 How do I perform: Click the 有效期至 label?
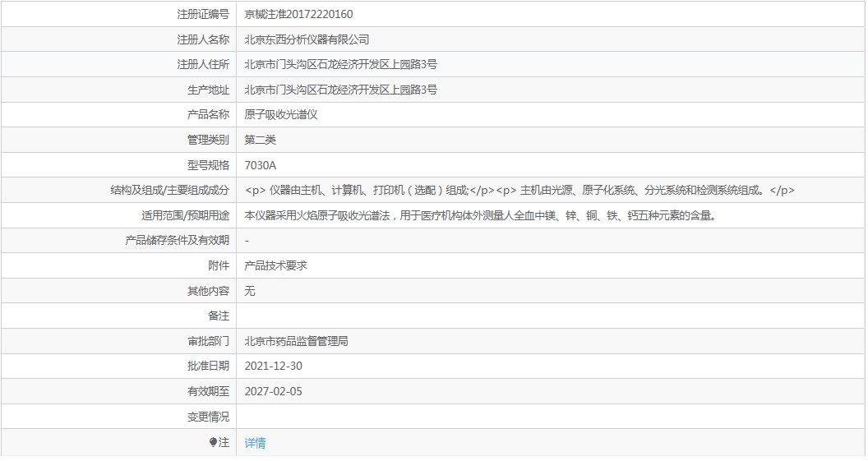click(x=208, y=392)
